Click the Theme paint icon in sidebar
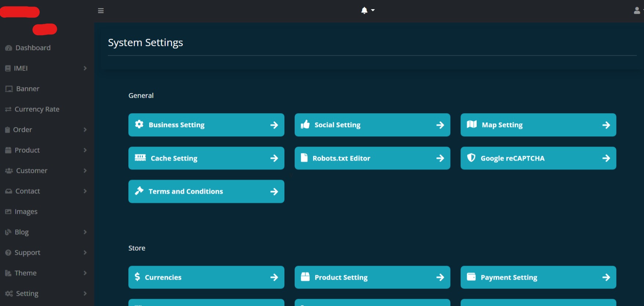This screenshot has height=306, width=644. (8, 273)
